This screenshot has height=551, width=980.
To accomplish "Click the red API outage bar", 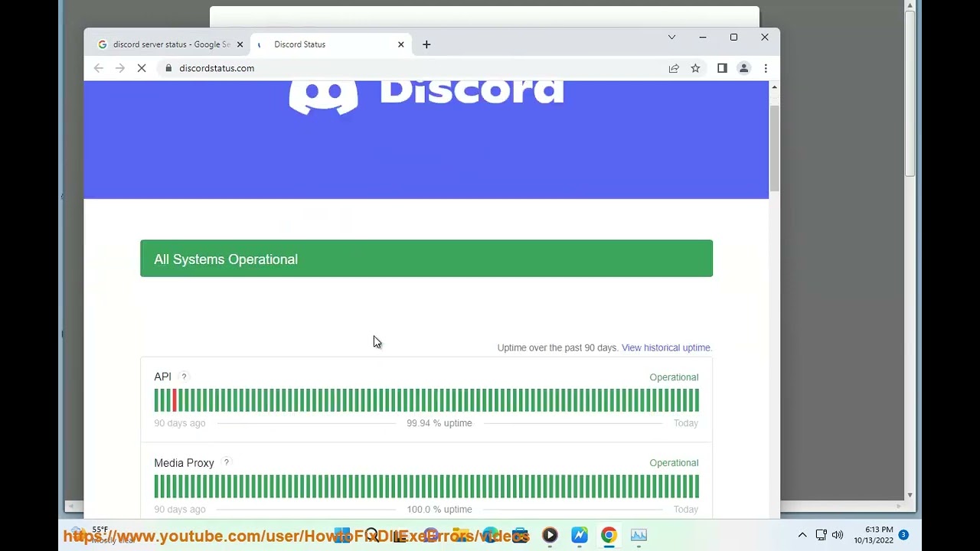I will tap(175, 400).
